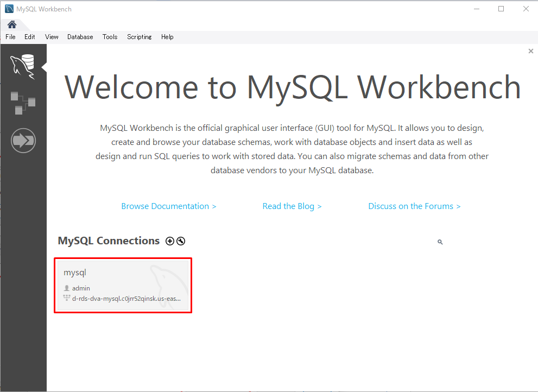The image size is (538, 392).
Task: Open the mysql admin connection tile
Action: pos(123,285)
